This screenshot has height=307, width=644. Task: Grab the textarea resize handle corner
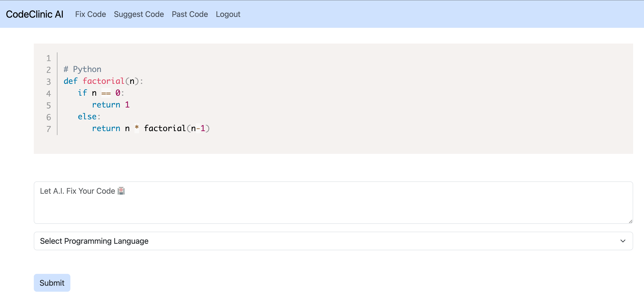pyautogui.click(x=630, y=221)
